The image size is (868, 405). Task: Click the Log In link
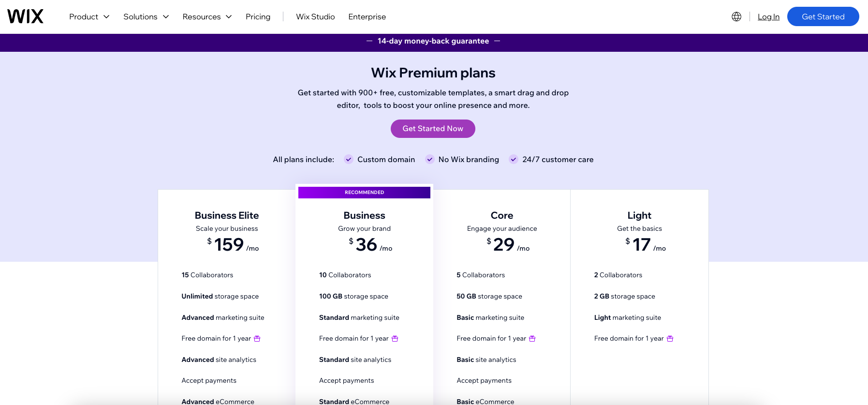768,16
